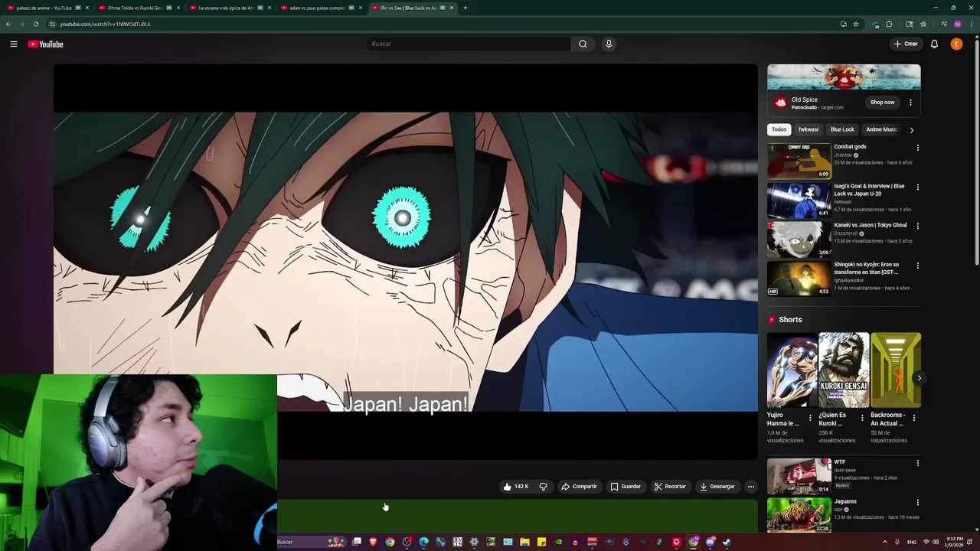The image size is (980, 551).
Task: Open the Yujiro Hanma short
Action: click(792, 370)
